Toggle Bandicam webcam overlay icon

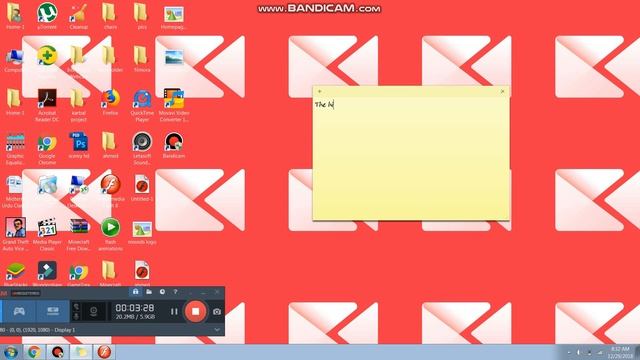93,311
